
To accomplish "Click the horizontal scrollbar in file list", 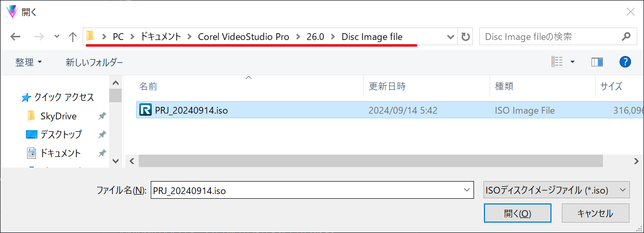I will point(371,161).
